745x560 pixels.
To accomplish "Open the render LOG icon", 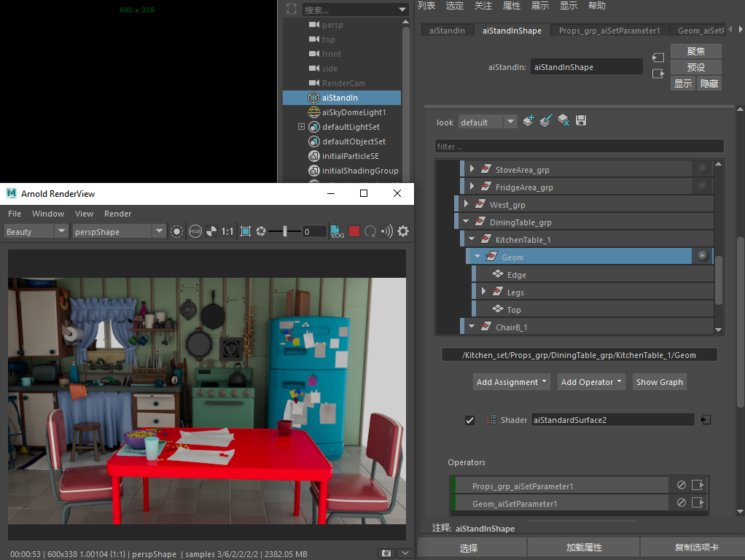I will [x=337, y=232].
